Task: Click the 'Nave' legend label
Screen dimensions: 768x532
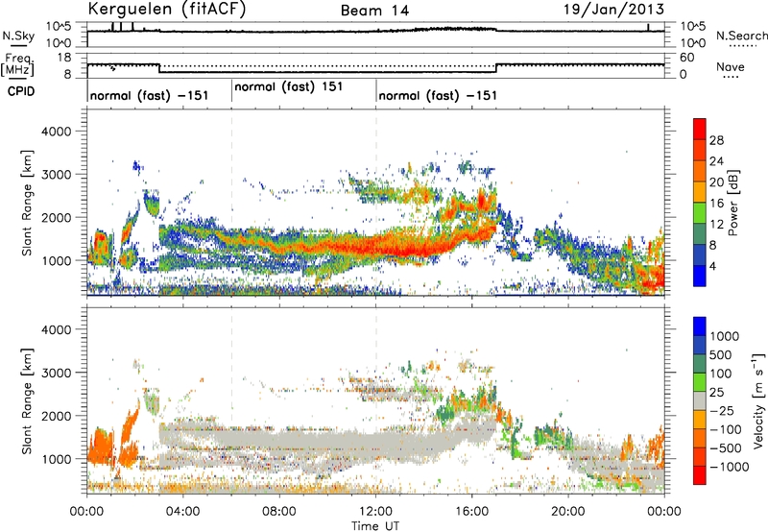Action: [731, 66]
